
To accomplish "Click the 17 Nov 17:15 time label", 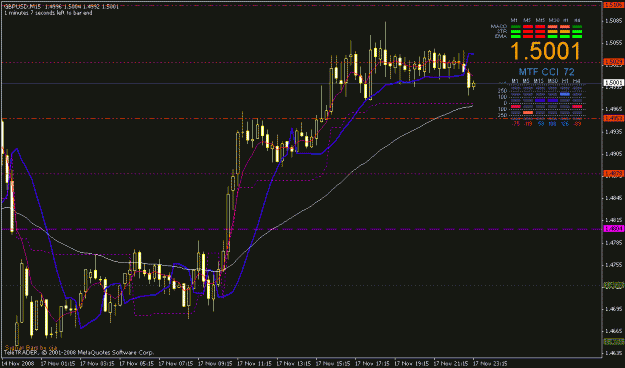I will click(x=372, y=363).
